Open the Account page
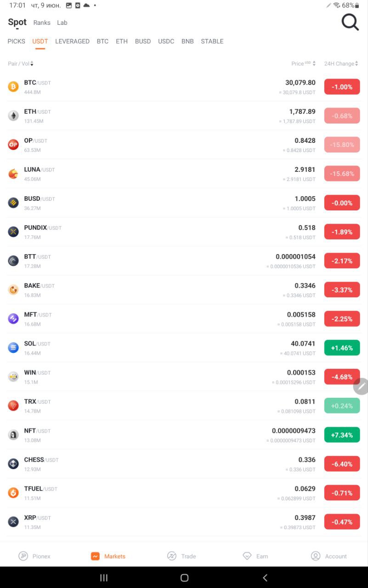 [x=328, y=556]
